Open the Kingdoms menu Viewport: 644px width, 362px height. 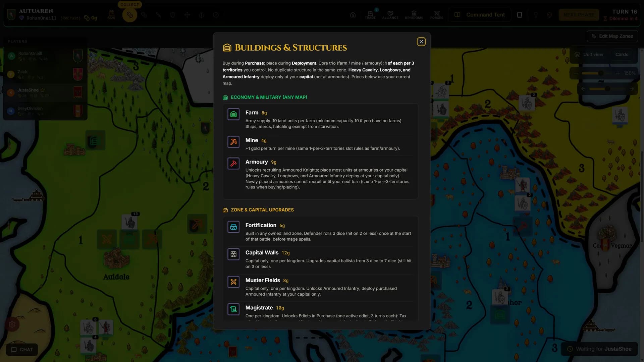pyautogui.click(x=414, y=15)
